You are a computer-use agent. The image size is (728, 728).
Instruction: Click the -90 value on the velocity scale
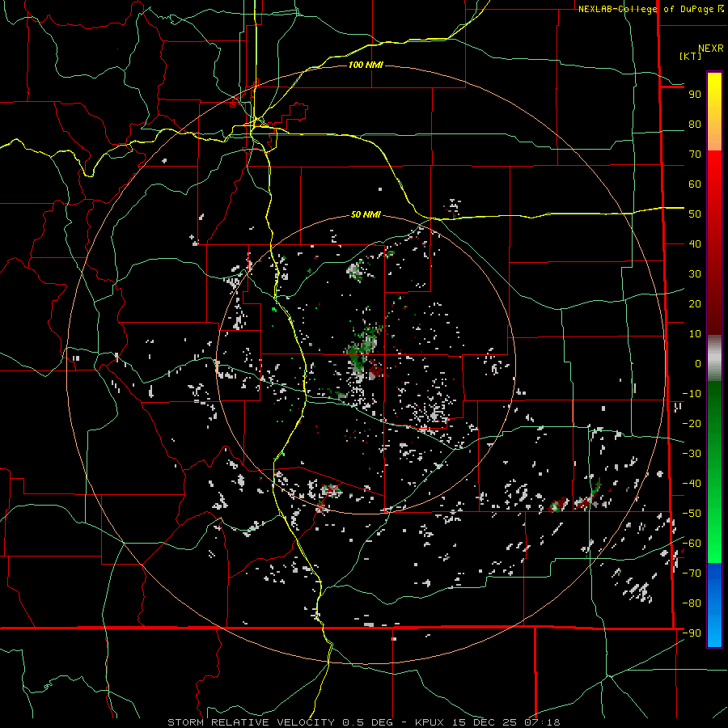pyautogui.click(x=692, y=633)
